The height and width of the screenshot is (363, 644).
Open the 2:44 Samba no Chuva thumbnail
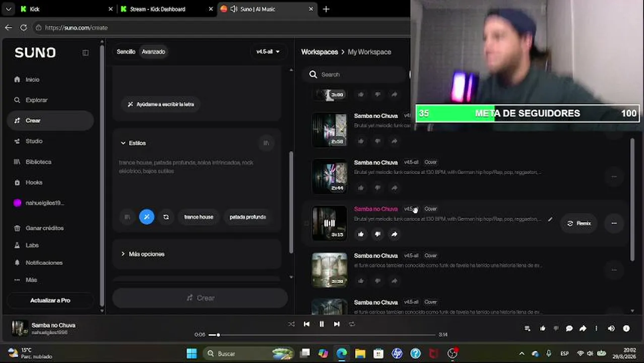point(330,176)
